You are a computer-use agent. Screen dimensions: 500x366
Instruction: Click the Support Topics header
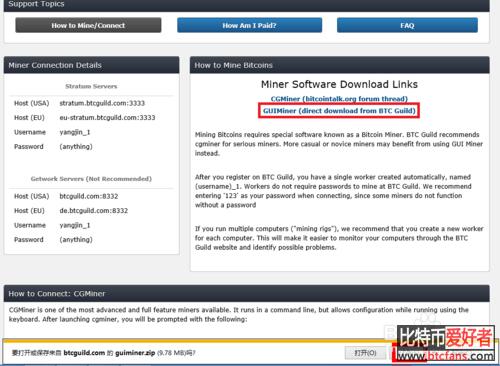click(247, 5)
